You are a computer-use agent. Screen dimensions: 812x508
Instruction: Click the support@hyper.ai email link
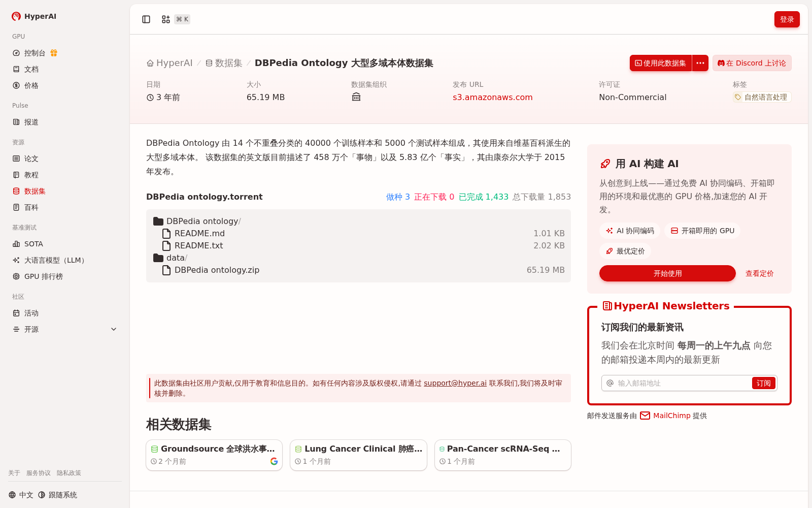(x=455, y=383)
